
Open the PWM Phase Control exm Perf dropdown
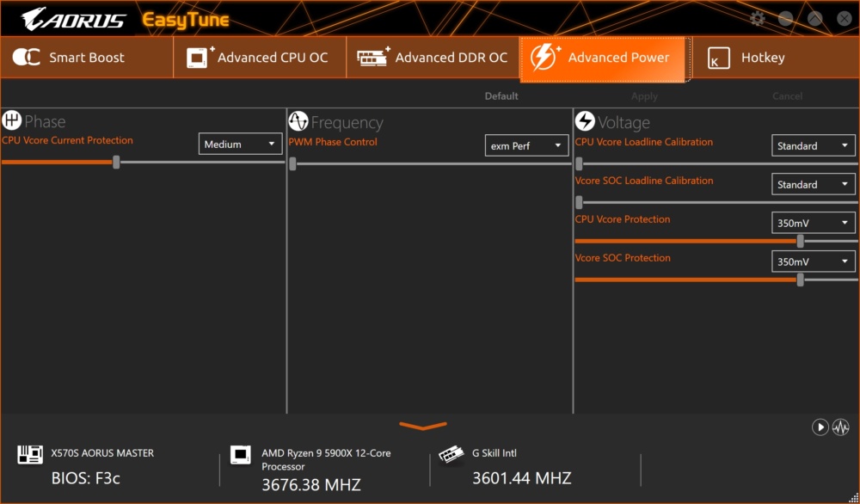526,145
